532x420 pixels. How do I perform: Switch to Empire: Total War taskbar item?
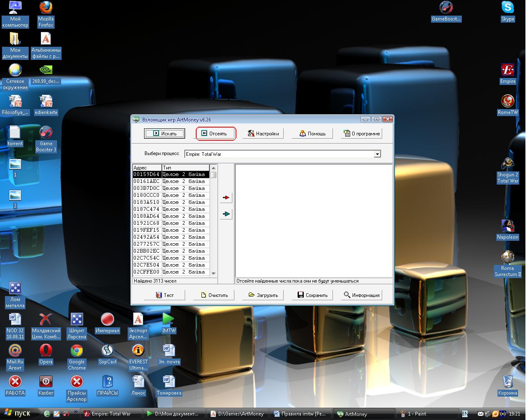point(112,414)
